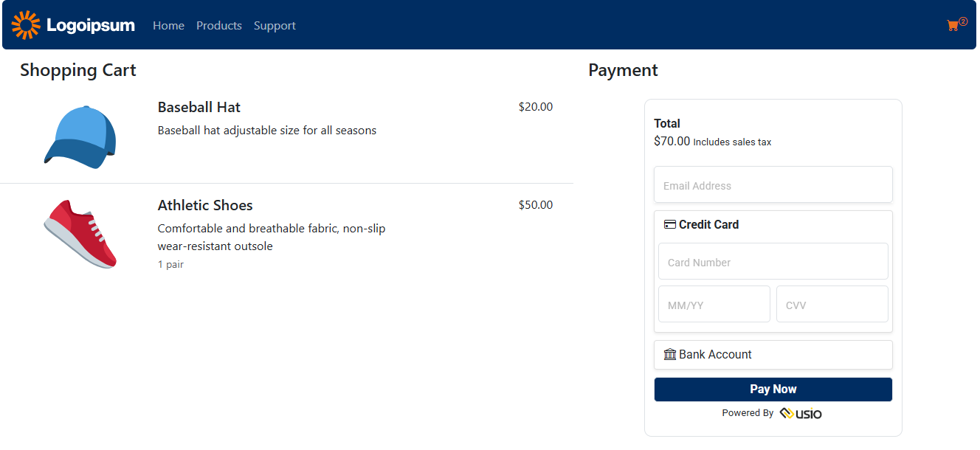Click the Athletic Shoes product title
The width and height of the screenshot is (980, 450).
(x=205, y=205)
